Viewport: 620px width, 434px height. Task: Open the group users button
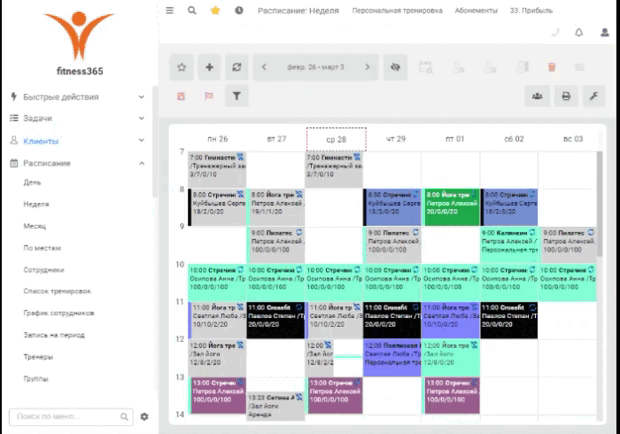(537, 96)
